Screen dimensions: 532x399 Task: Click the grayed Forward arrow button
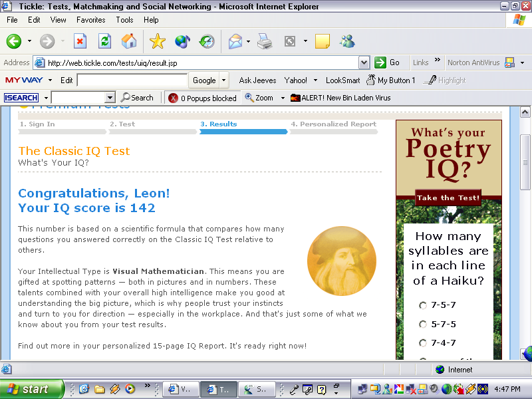47,41
